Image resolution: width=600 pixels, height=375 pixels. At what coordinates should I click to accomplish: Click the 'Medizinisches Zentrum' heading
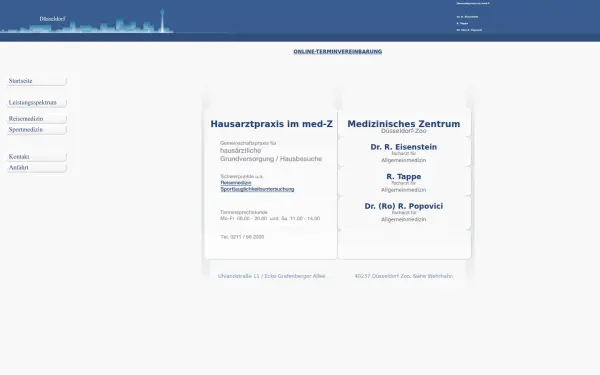pos(404,124)
